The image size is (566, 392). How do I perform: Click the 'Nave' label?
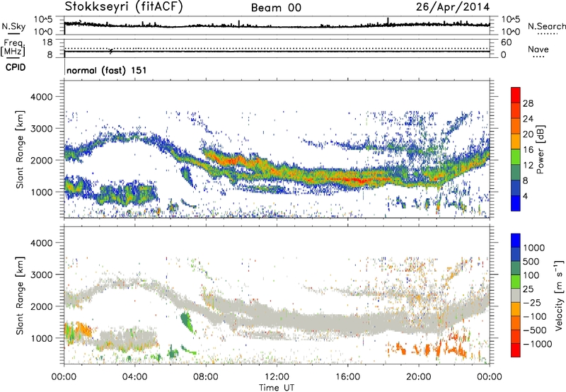pos(538,49)
